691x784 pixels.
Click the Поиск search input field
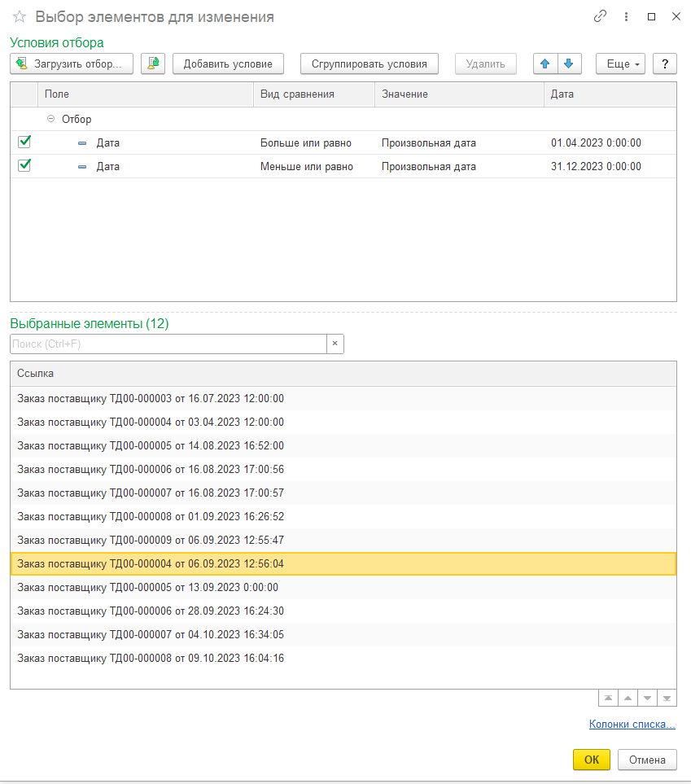pos(168,344)
